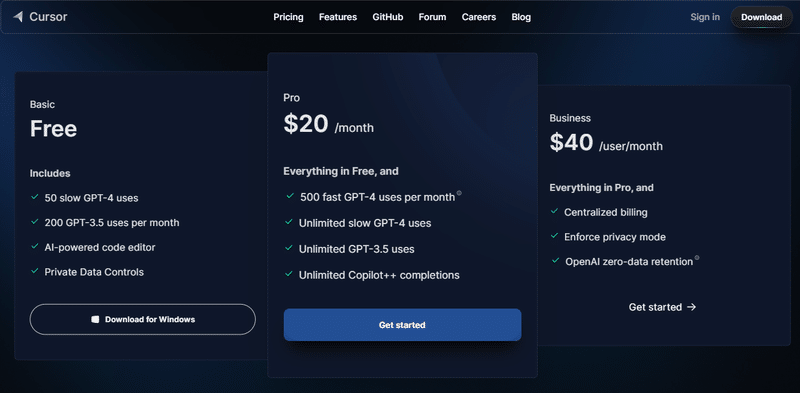Click checkmark beside Centralized billing
Image resolution: width=800 pixels, height=393 pixels.
(x=555, y=211)
